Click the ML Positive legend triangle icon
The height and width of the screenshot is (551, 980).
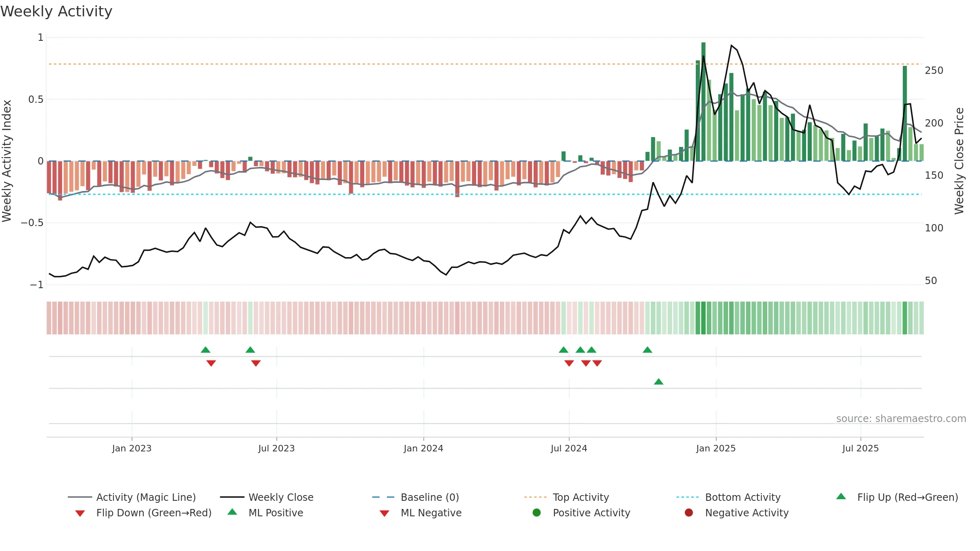232,512
